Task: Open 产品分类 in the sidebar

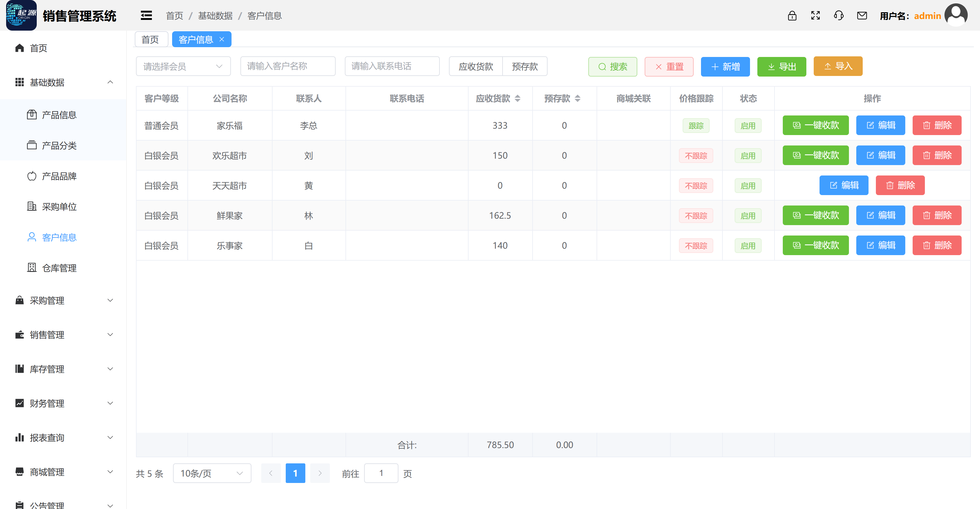Action: click(x=63, y=145)
